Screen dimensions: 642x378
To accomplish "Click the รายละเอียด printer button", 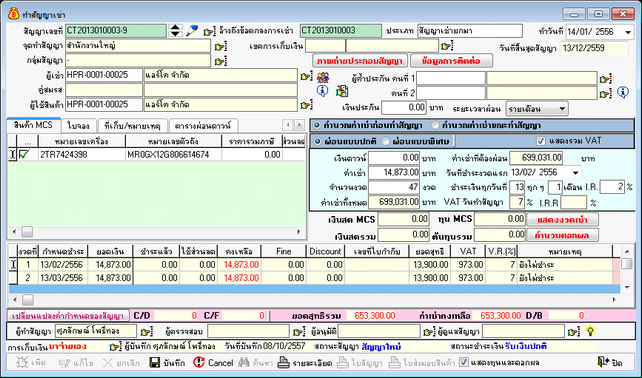I will tap(305, 362).
